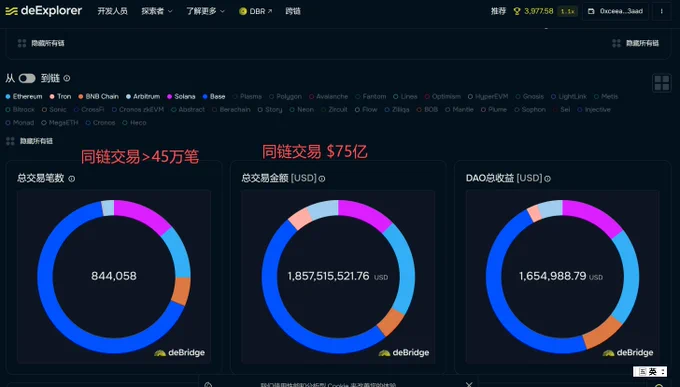The image size is (680, 387).
Task: Enable CrossFi chain in legend
Action: pyautogui.click(x=89, y=109)
